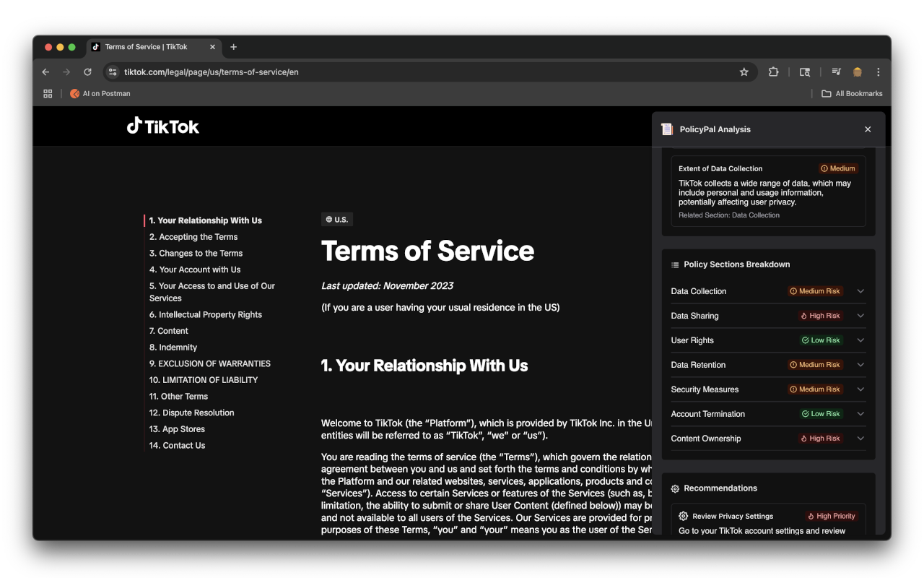This screenshot has height=578, width=924.
Task: Click the Extent of Data Collection card title
Action: point(720,168)
